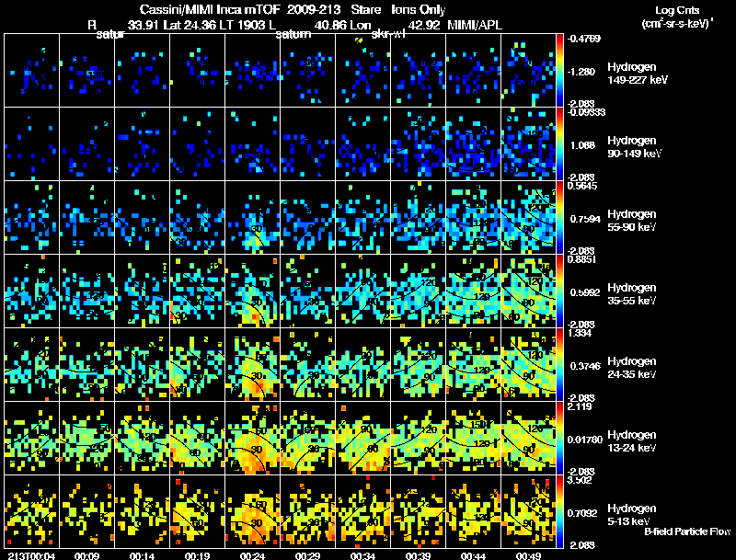Viewport: 736px width, 560px height.
Task: Click the color bar for 90-149 keV row
Action: [x=559, y=144]
